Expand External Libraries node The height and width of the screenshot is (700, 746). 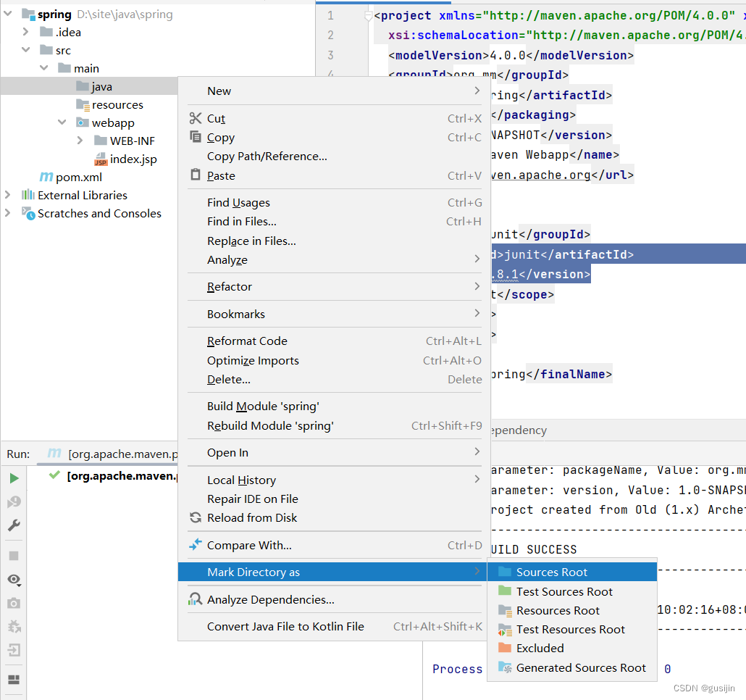point(8,195)
